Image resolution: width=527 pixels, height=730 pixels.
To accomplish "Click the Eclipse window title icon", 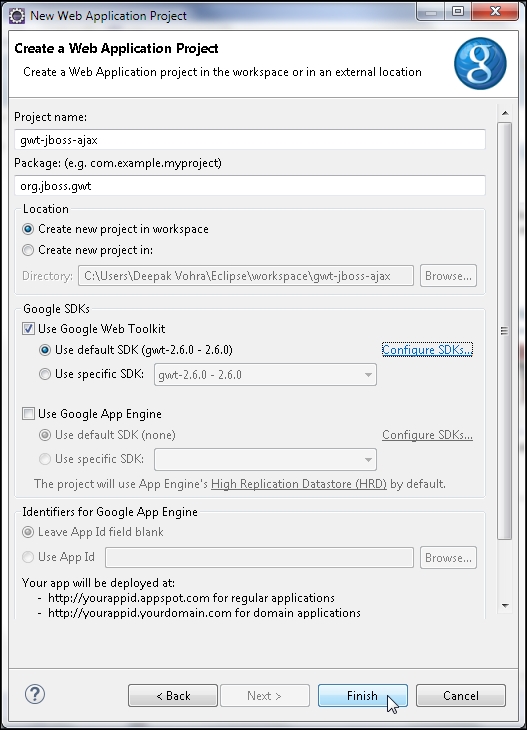I will coord(17,16).
